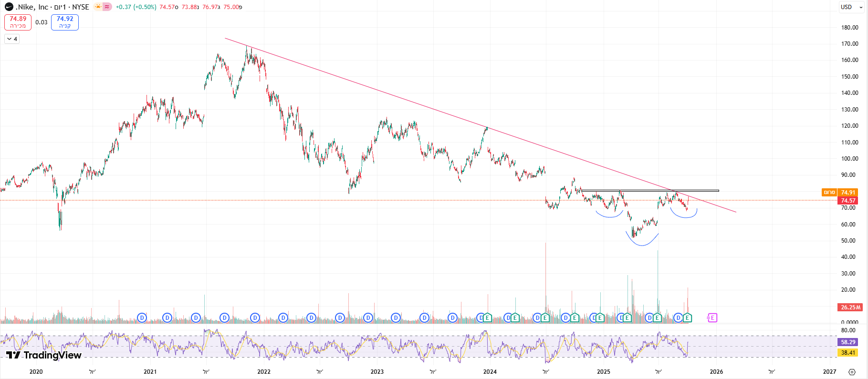868x379 pixels.
Task: Open the third 2024 dividend D marker
Action: tap(565, 318)
